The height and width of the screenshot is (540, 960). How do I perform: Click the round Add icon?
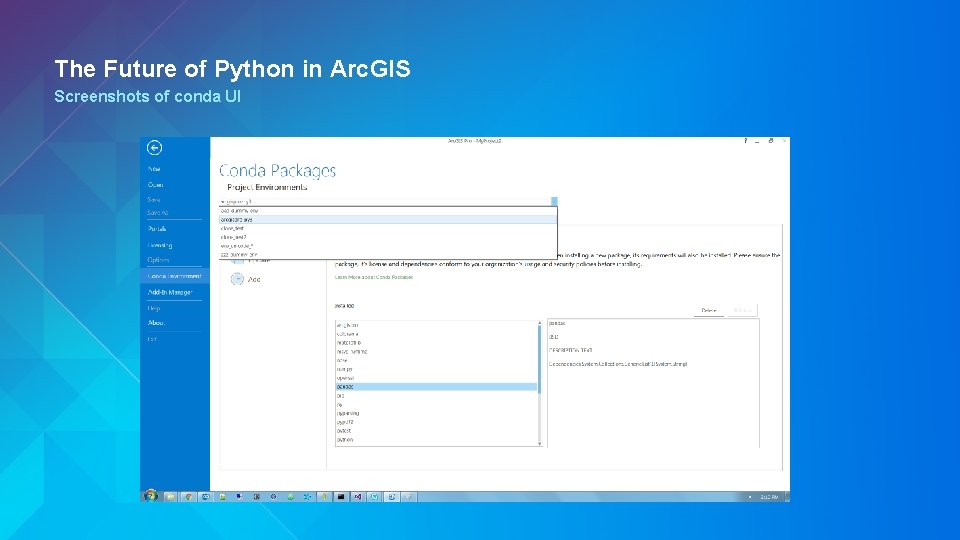[237, 279]
